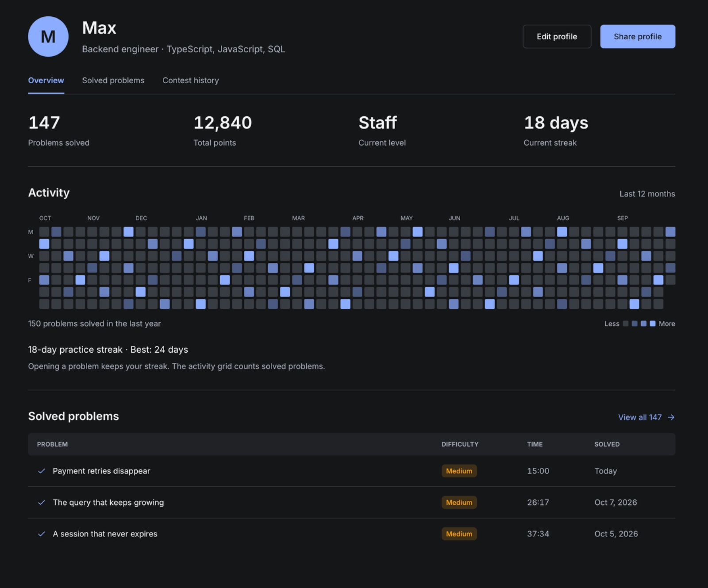Click the Today solved date
The width and height of the screenshot is (708, 588).
(605, 471)
